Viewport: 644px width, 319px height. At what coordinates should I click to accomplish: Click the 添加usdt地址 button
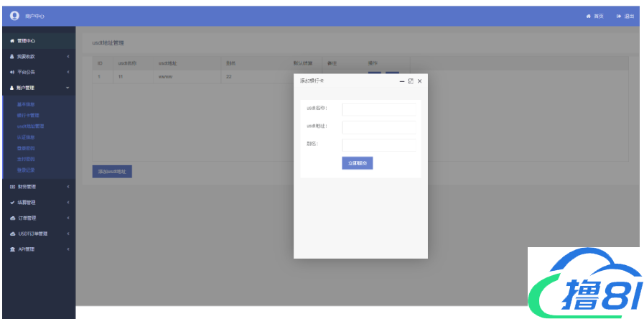[111, 172]
